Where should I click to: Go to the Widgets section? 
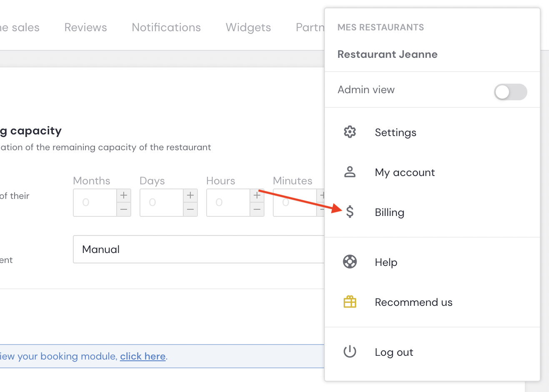[x=248, y=27]
